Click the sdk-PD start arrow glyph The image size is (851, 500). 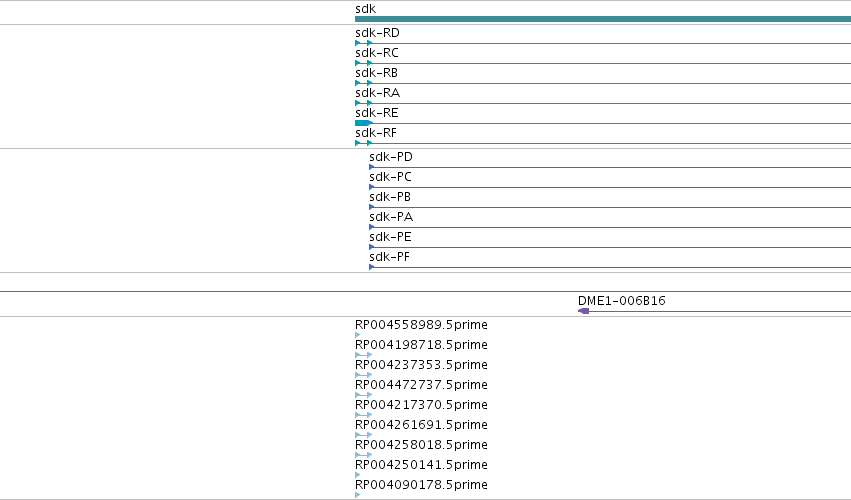click(372, 167)
